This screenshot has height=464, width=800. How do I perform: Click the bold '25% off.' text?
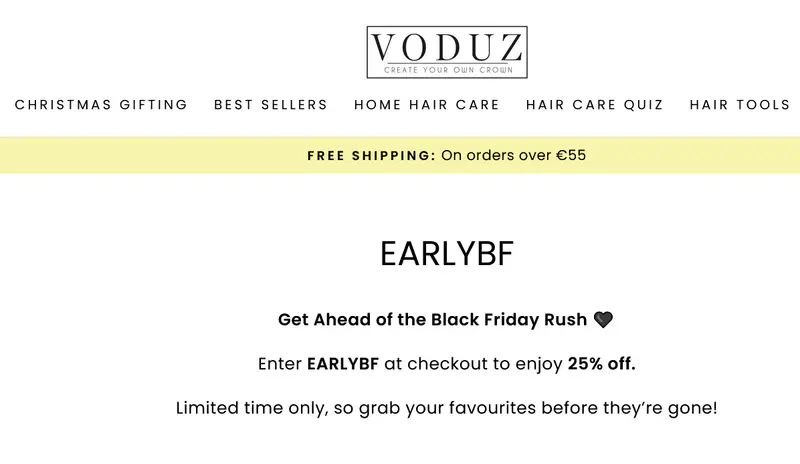coord(601,364)
